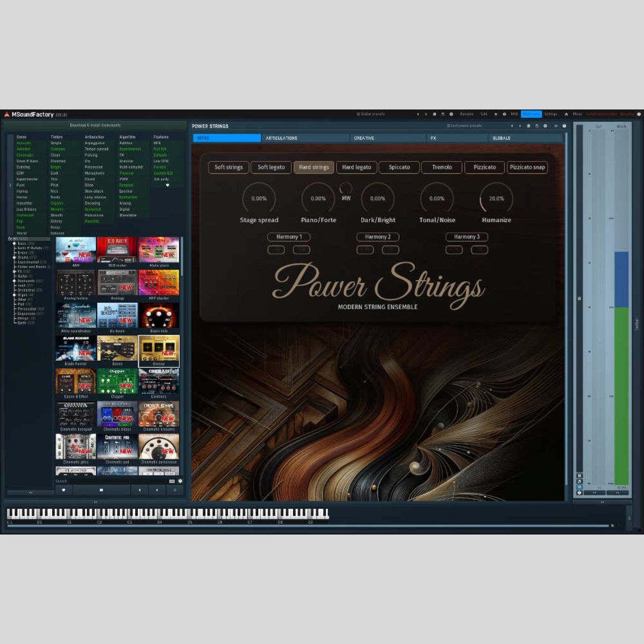Toggle the Complex timbre filter
Image resolution: width=644 pixels, height=644 pixels.
[x=57, y=149]
